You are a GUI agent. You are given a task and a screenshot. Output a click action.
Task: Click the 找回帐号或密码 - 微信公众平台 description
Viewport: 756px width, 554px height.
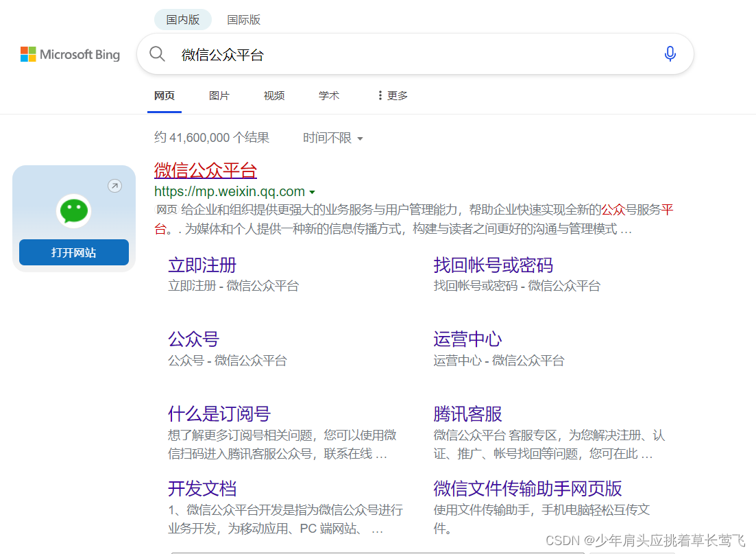click(x=517, y=286)
